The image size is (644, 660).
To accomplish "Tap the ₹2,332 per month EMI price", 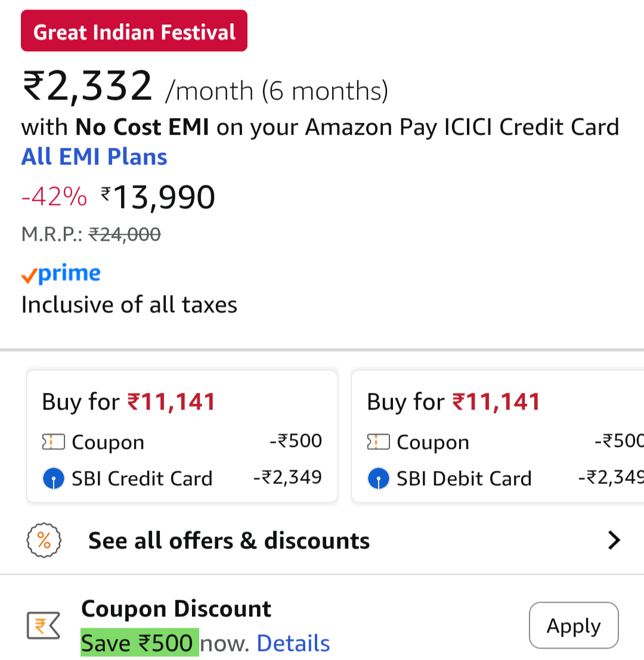I will [x=88, y=86].
